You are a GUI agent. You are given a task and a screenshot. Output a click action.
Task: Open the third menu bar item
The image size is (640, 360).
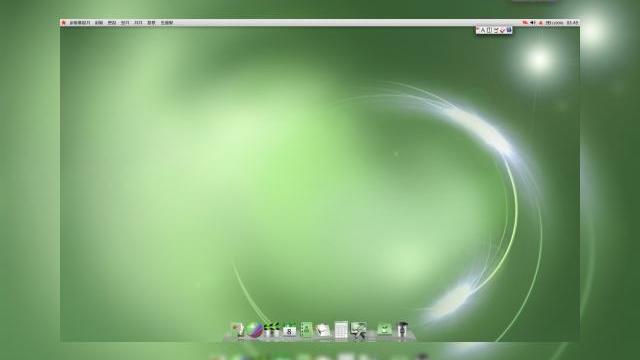click(112, 23)
